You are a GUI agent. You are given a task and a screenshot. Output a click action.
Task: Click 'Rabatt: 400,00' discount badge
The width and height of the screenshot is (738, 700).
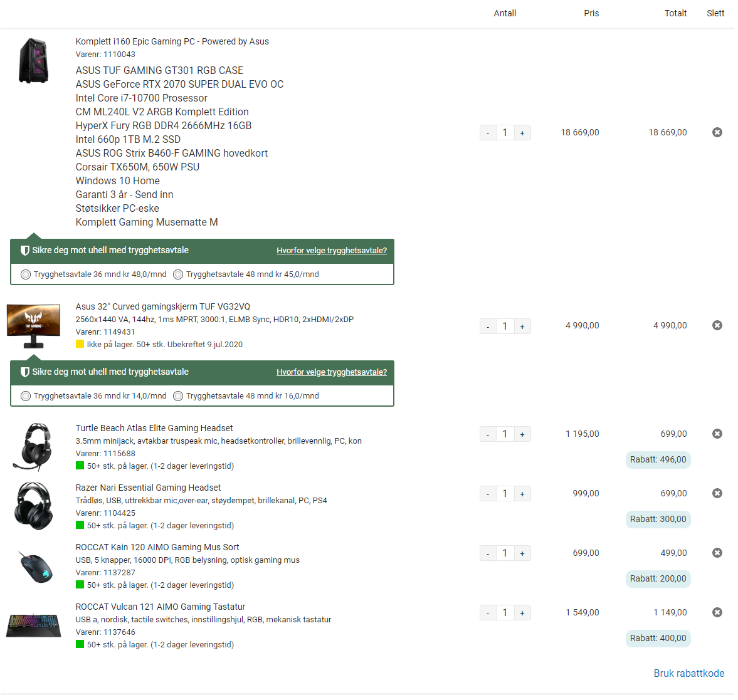pyautogui.click(x=658, y=639)
